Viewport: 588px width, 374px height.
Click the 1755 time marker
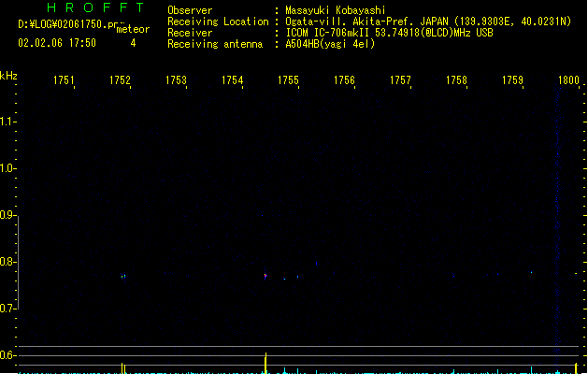[288, 80]
